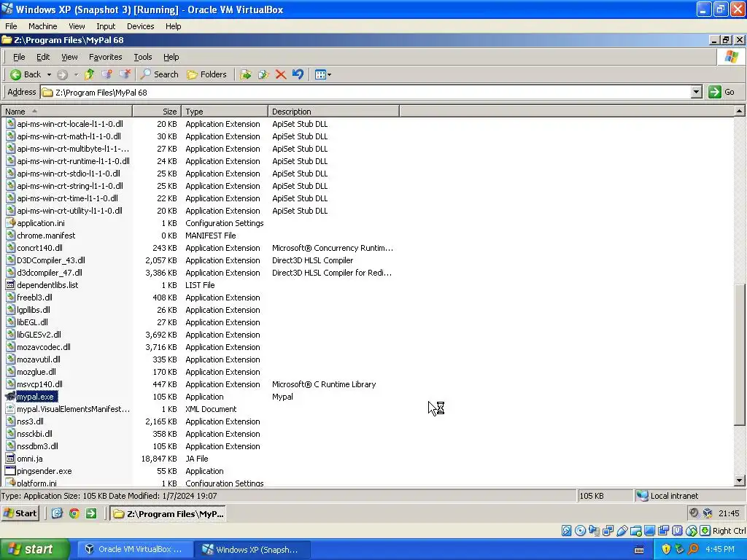Click the vertical scrollbar thumb
Image resolution: width=747 pixels, height=560 pixels.
(x=739, y=355)
